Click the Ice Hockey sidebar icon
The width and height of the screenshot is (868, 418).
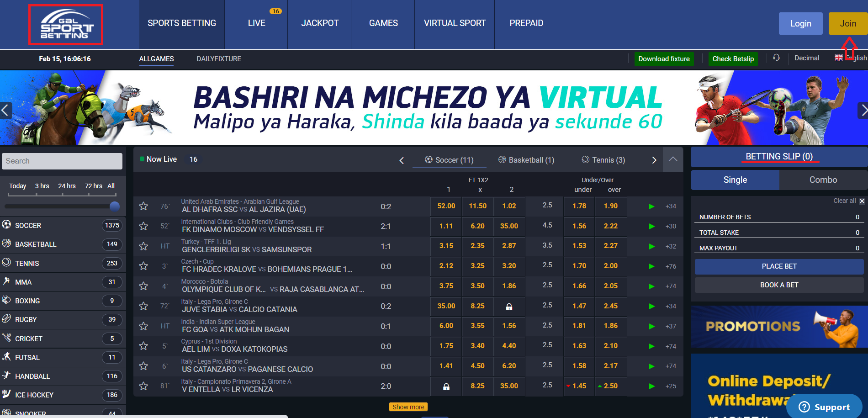(x=7, y=394)
